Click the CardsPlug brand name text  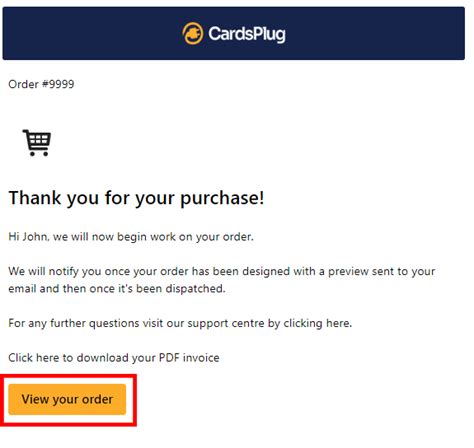pos(247,34)
